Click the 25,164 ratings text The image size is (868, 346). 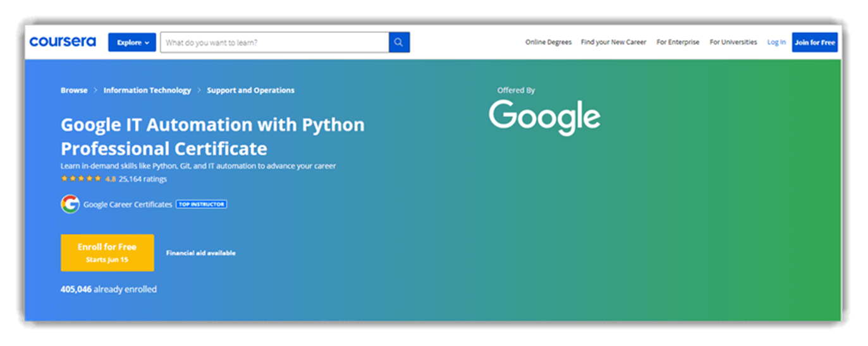click(143, 179)
